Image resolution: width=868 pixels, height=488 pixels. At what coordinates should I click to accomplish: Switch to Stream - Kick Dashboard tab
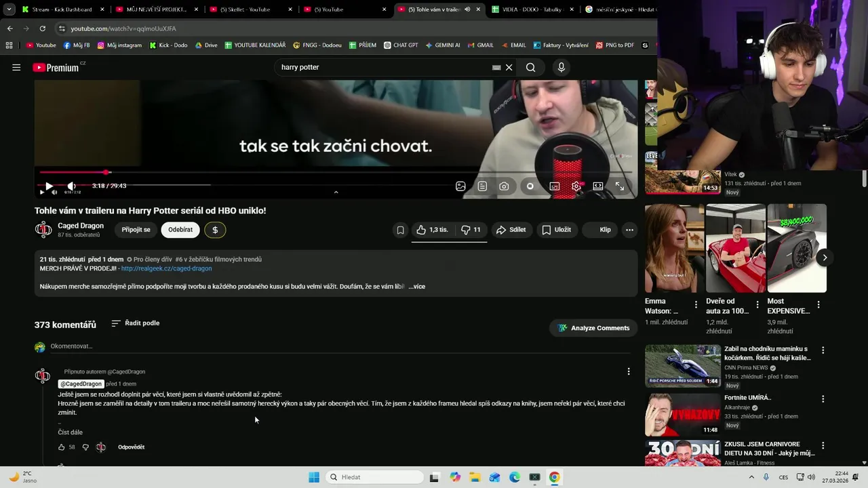point(62,9)
